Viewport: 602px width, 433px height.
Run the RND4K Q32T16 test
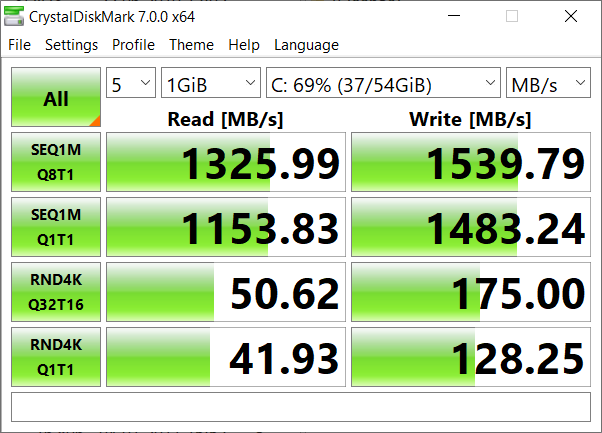[x=56, y=292]
